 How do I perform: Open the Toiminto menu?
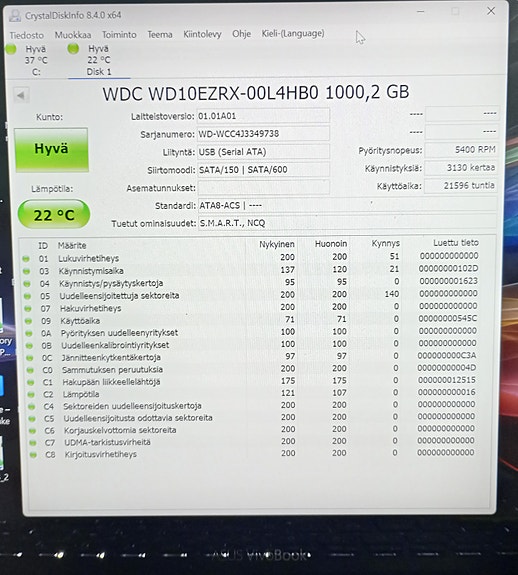(x=119, y=34)
